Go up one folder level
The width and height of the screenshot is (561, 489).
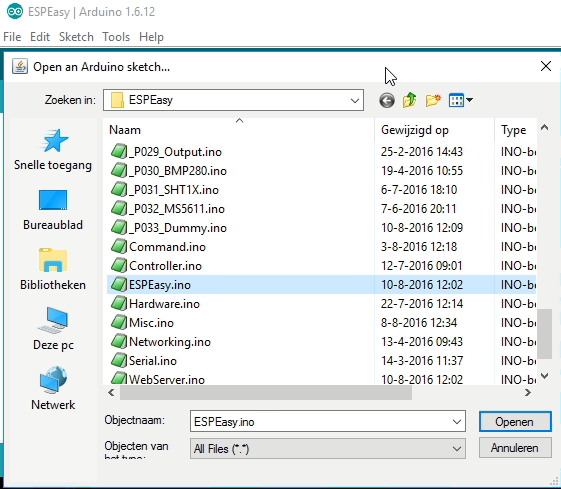pyautogui.click(x=410, y=100)
